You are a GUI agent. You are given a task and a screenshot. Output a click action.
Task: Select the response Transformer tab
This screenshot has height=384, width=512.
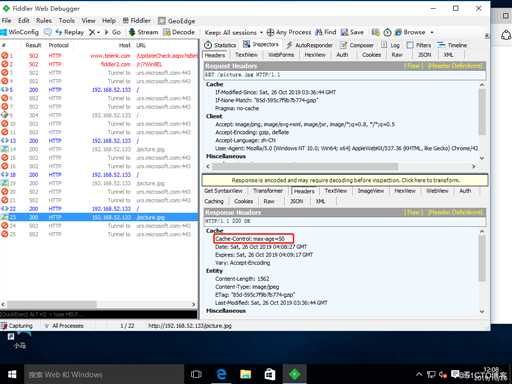(x=268, y=191)
